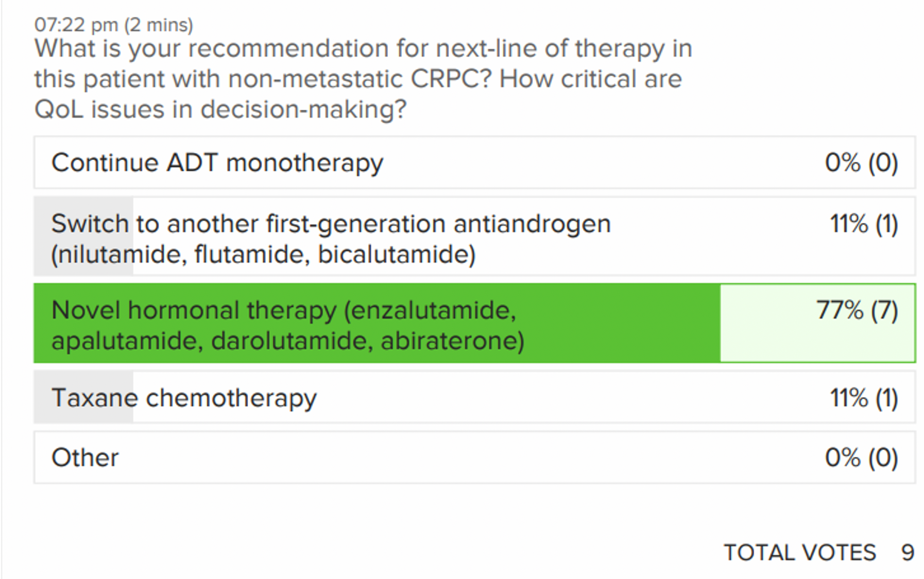Image resolution: width=924 pixels, height=579 pixels.
Task: Click the 0% (0) result for Continue ADT
Action: (x=861, y=163)
